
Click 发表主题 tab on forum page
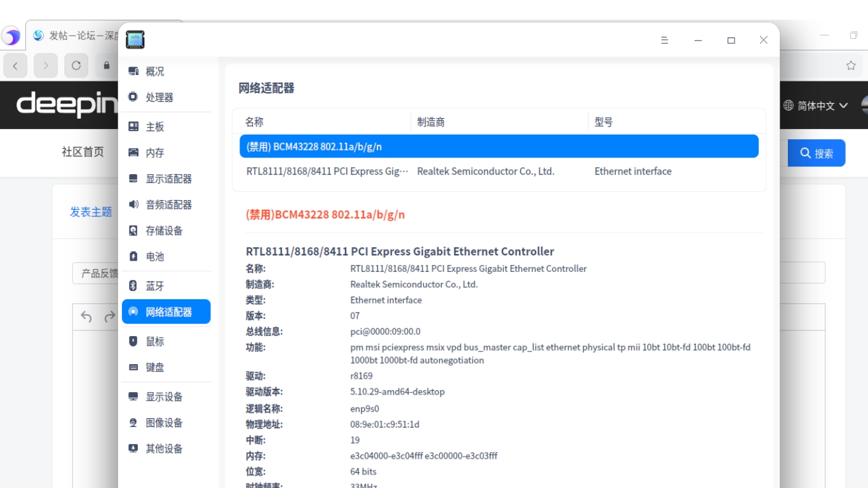pos(91,212)
